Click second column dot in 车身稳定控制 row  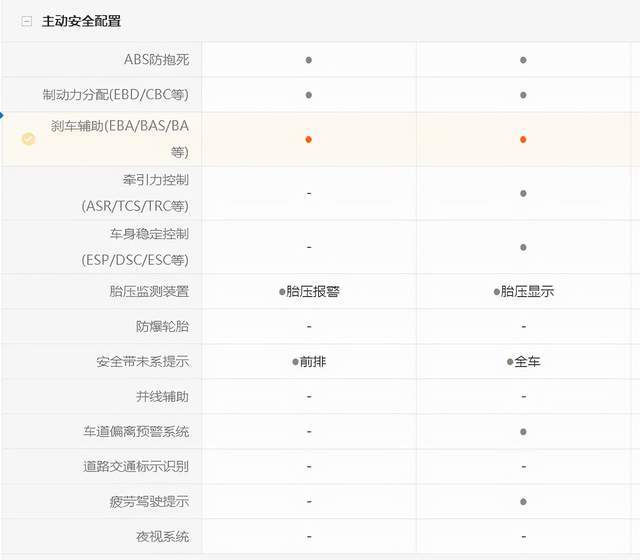(x=523, y=247)
